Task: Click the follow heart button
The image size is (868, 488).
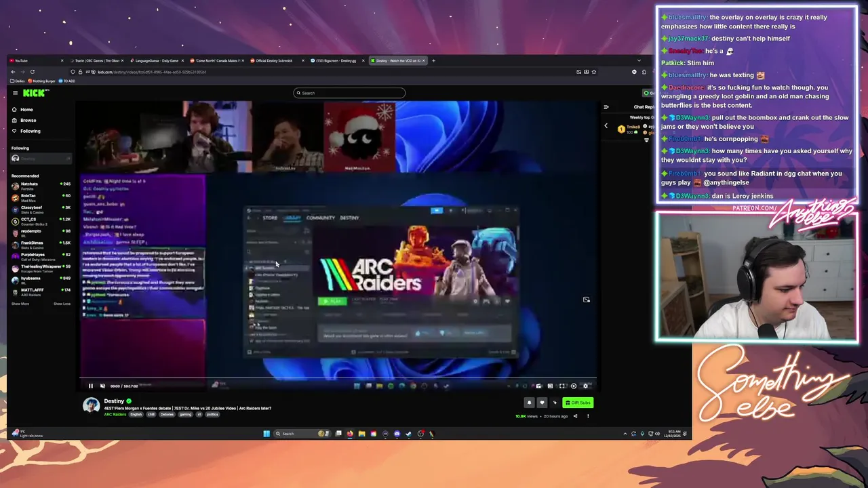Action: (x=542, y=403)
